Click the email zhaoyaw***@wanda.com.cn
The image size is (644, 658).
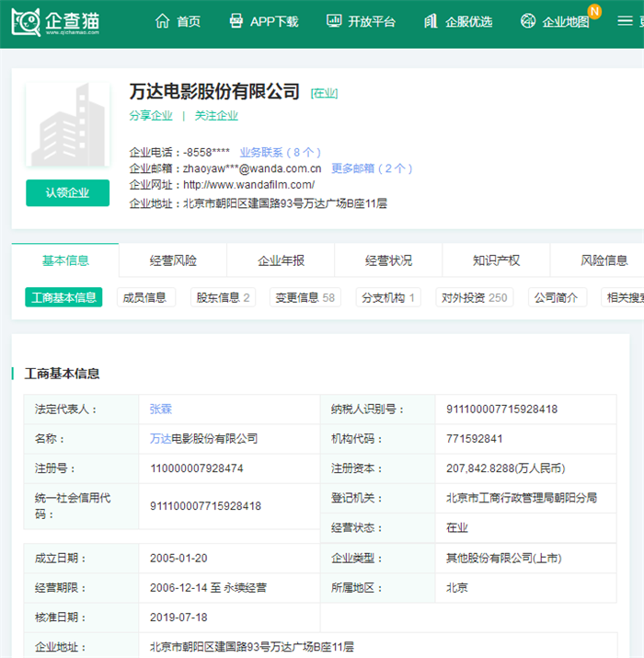(252, 168)
